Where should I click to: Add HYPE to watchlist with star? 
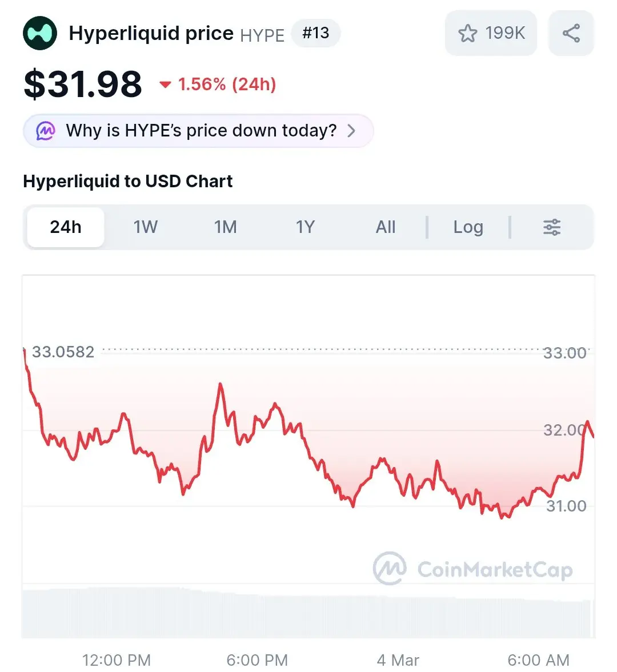point(467,34)
